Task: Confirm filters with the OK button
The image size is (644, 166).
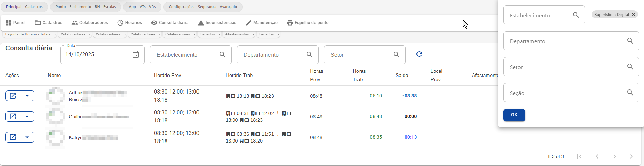Action: (x=514, y=115)
